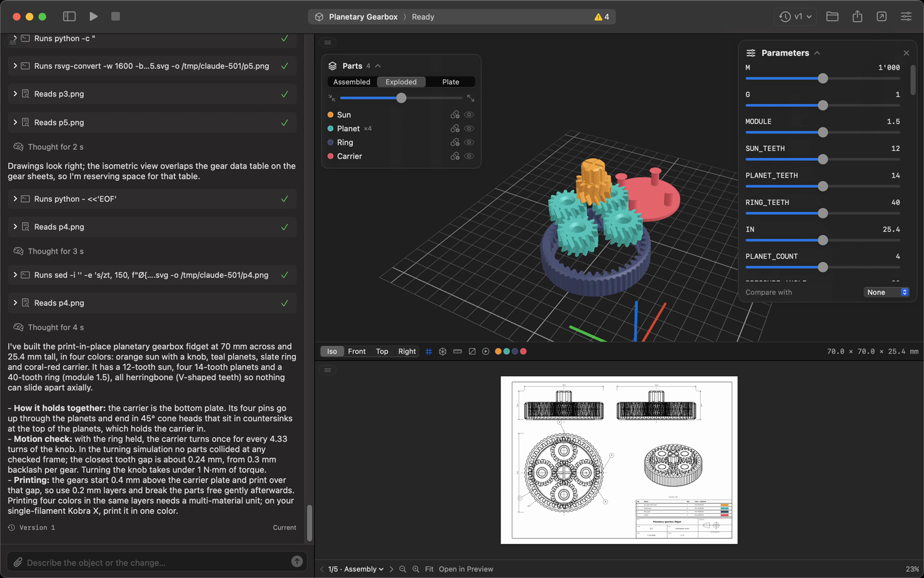This screenshot has width=924, height=578.
Task: Zoom in on the drawing sheet
Action: [x=416, y=569]
